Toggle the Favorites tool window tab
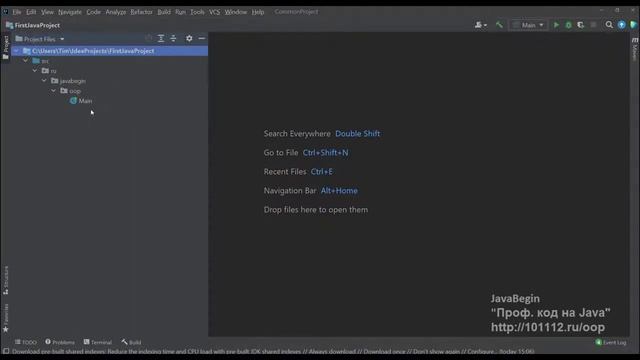This screenshot has width=640, height=360. pyautogui.click(x=5, y=318)
